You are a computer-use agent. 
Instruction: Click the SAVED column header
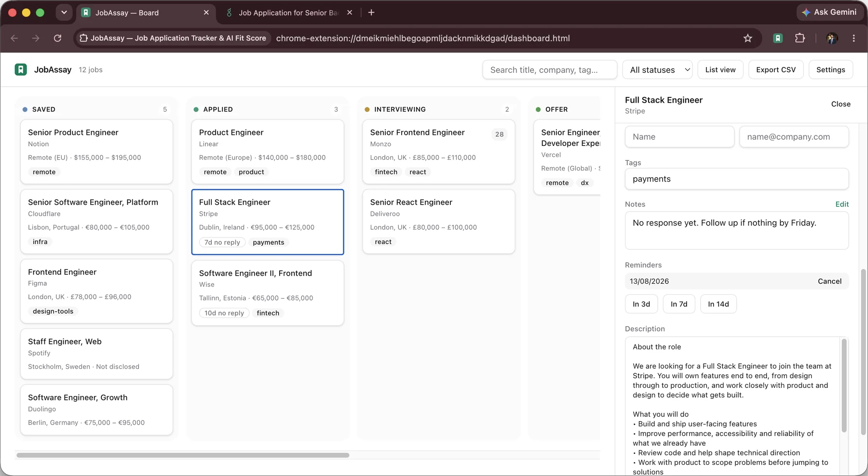click(x=43, y=109)
